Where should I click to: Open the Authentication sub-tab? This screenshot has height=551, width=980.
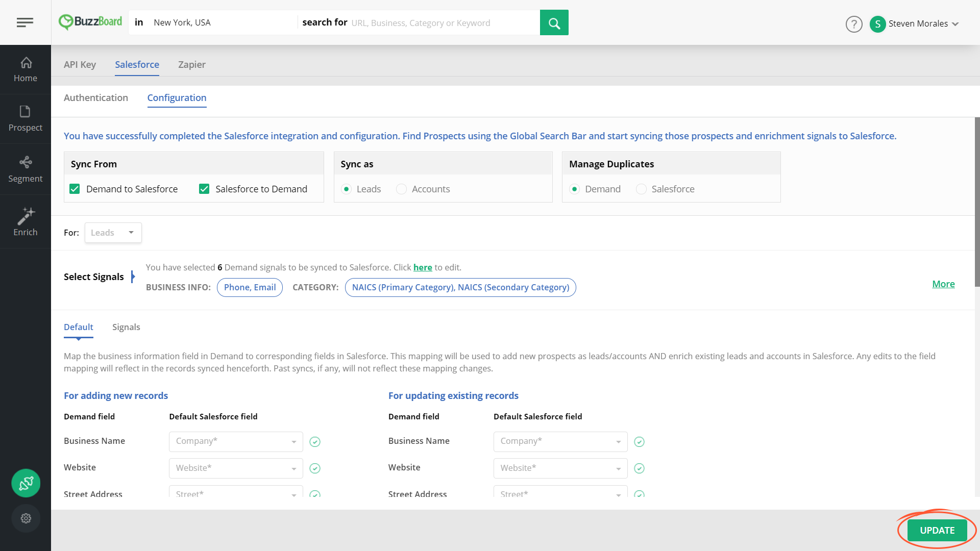pyautogui.click(x=96, y=98)
